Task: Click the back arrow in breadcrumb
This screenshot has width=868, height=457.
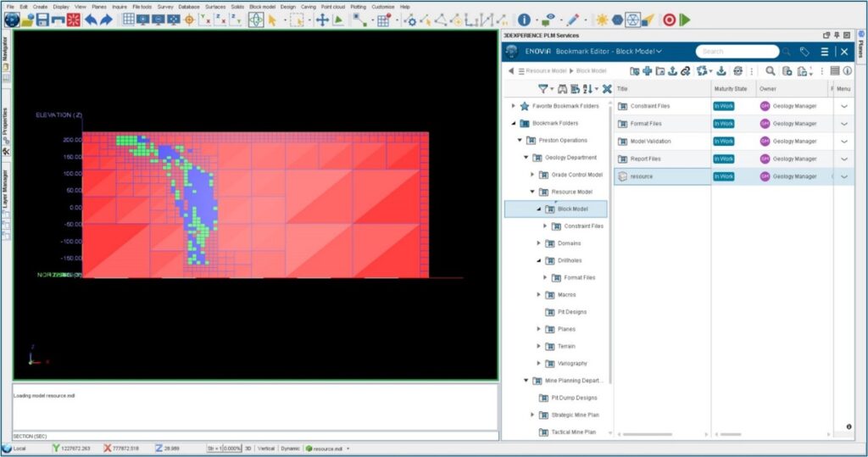Action: tap(510, 71)
